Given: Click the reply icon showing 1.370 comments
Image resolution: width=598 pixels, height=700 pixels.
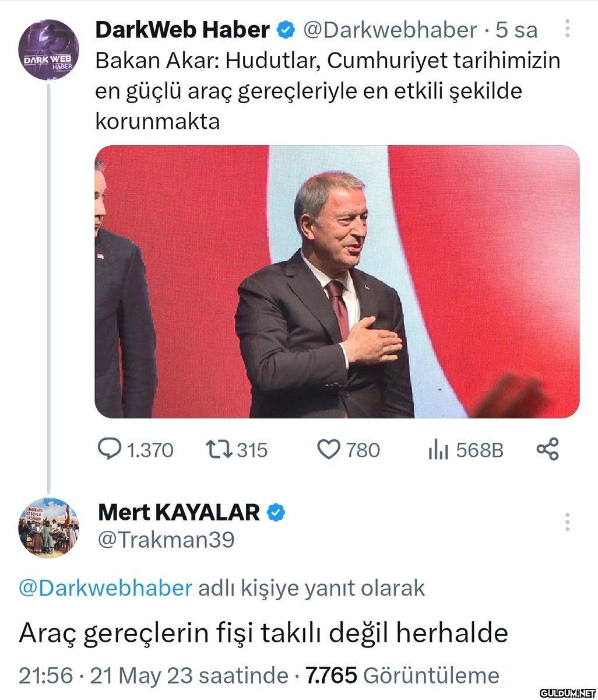Looking at the screenshot, I should point(108,449).
